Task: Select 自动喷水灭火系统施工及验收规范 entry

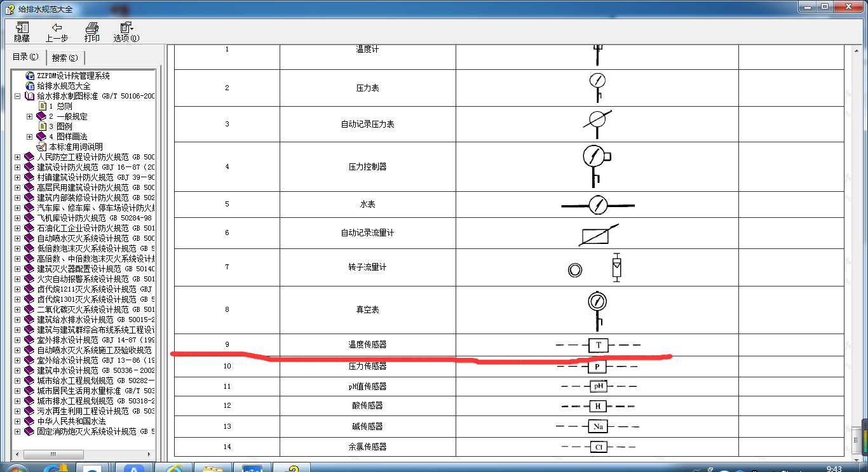Action: [x=94, y=350]
